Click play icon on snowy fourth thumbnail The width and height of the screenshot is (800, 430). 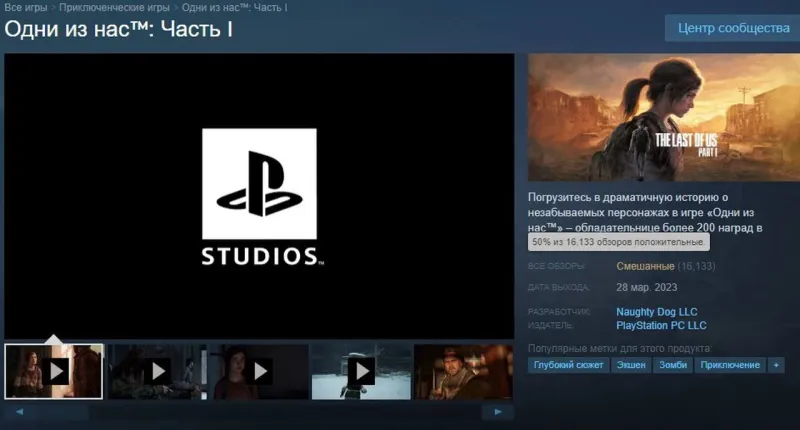362,371
